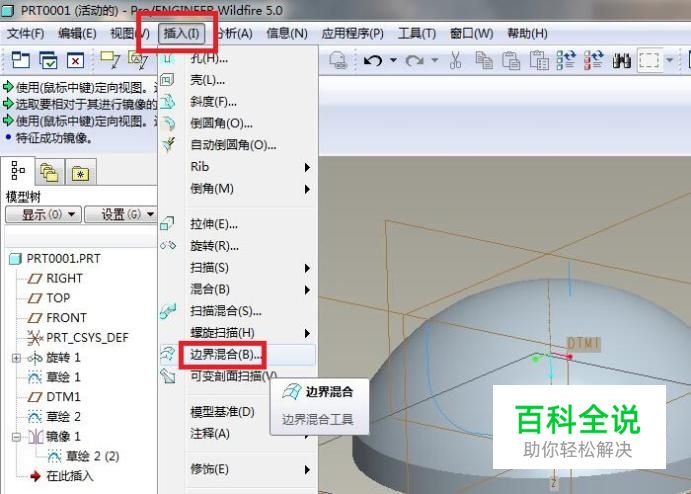Select PRT0001.PRT in model tree
691x494 pixels.
[63, 259]
